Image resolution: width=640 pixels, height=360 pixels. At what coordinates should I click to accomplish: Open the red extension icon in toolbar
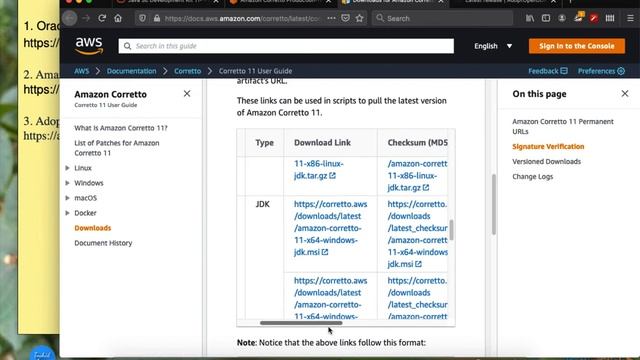click(x=594, y=18)
